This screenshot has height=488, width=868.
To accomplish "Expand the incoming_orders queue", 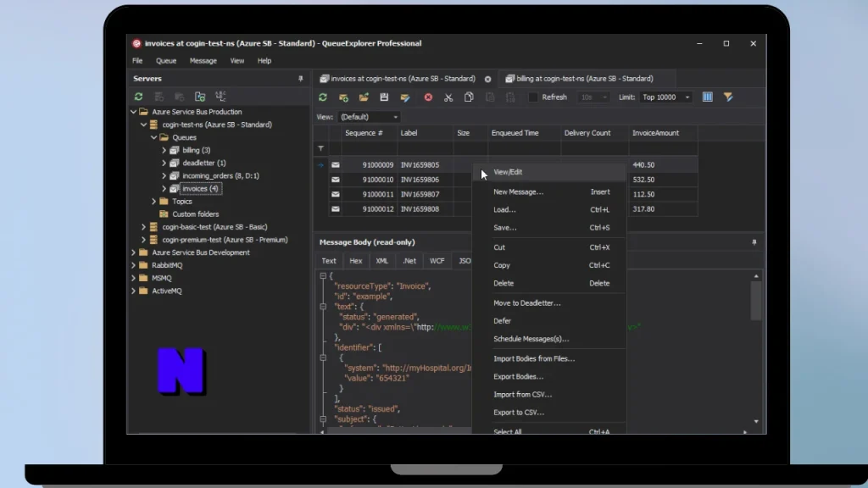I will 164,176.
